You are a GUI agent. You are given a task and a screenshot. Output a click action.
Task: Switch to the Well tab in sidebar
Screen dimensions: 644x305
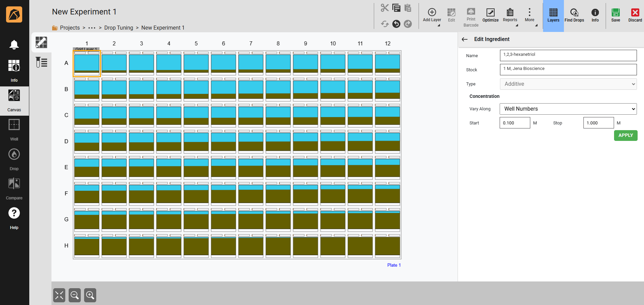coord(14,129)
